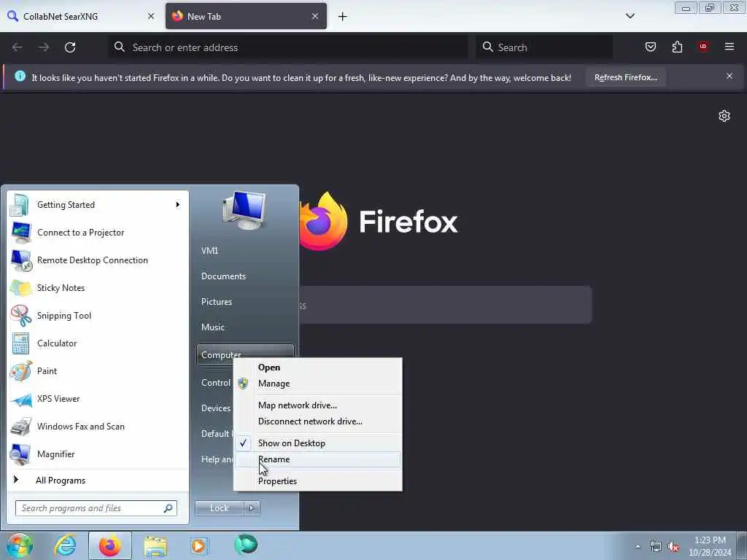Show hidden tray icons arrow

pos(638,547)
